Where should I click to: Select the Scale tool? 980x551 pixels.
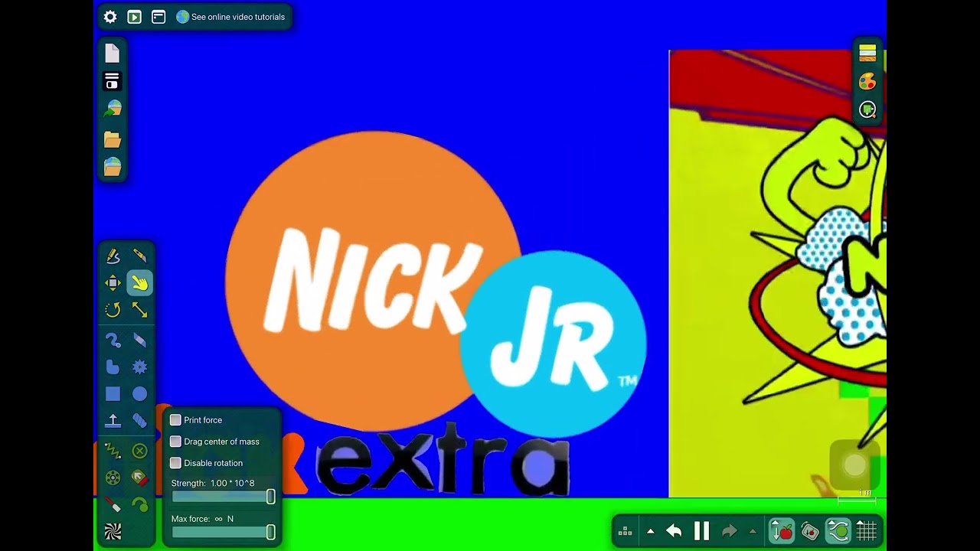(x=139, y=310)
